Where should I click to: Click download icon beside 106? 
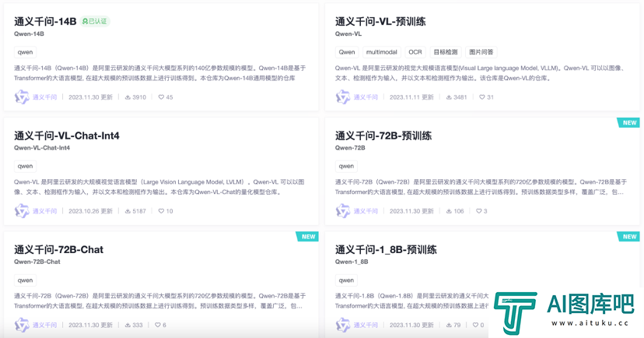click(449, 211)
